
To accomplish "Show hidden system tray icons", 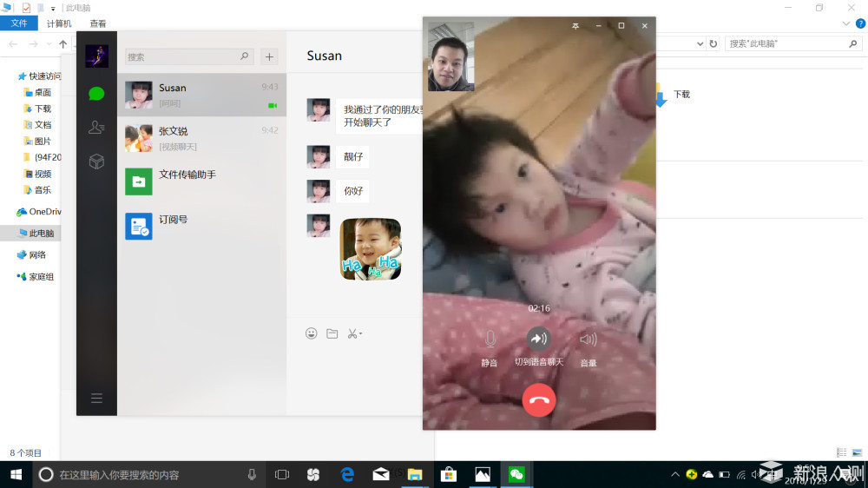I will coord(674,474).
